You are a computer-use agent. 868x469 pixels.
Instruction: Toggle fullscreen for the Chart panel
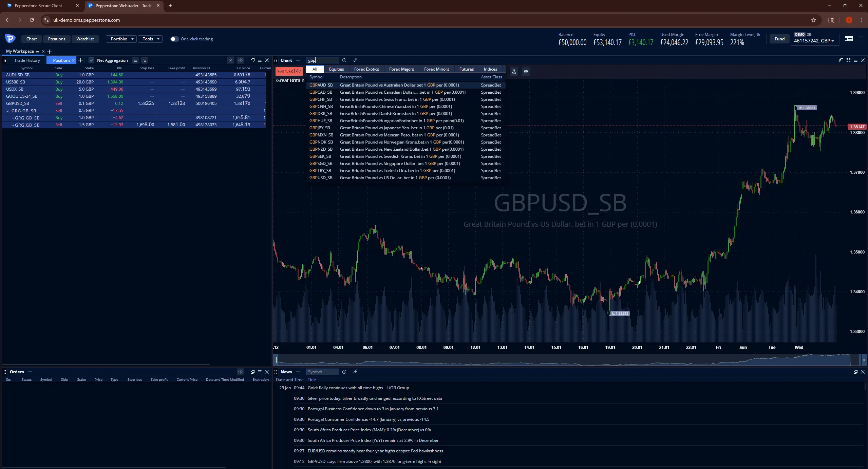click(x=848, y=60)
